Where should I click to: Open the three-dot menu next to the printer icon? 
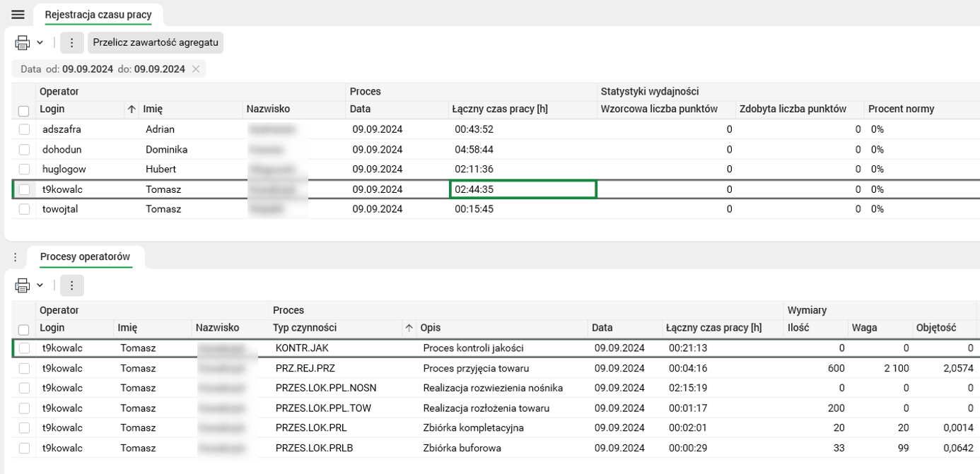[71, 42]
